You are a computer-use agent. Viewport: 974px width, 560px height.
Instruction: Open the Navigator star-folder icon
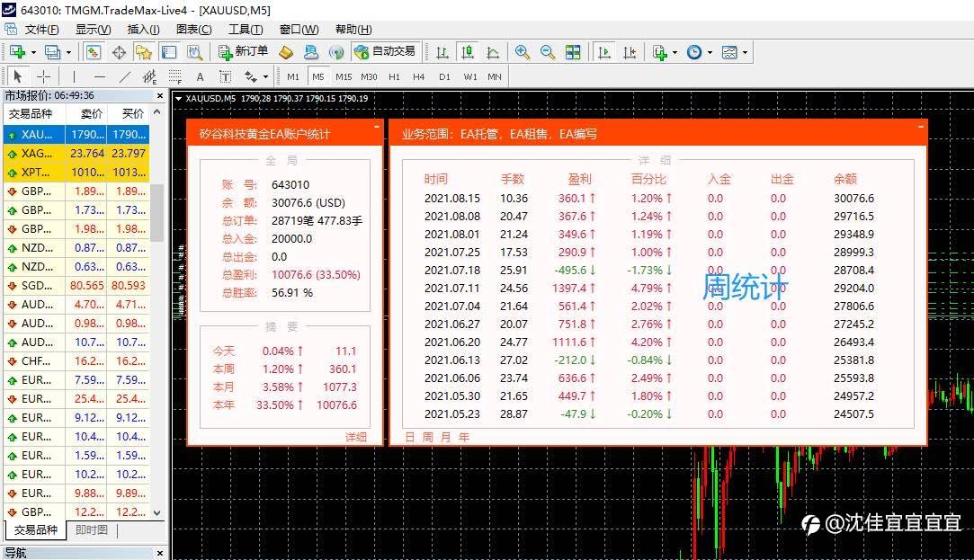[144, 52]
